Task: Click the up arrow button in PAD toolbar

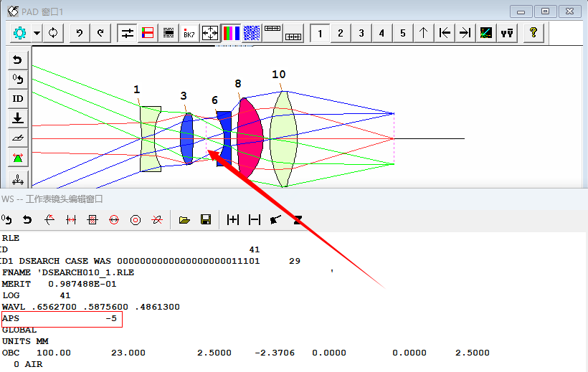Action: (x=423, y=33)
